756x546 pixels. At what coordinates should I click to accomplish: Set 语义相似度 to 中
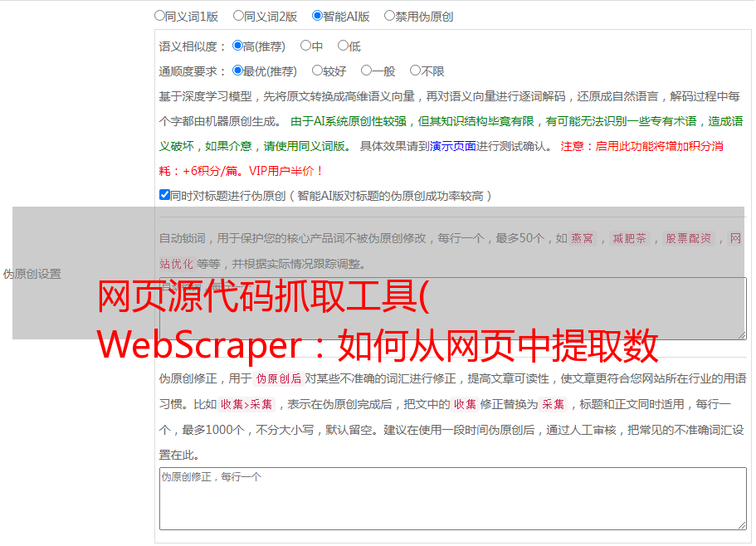click(305, 46)
